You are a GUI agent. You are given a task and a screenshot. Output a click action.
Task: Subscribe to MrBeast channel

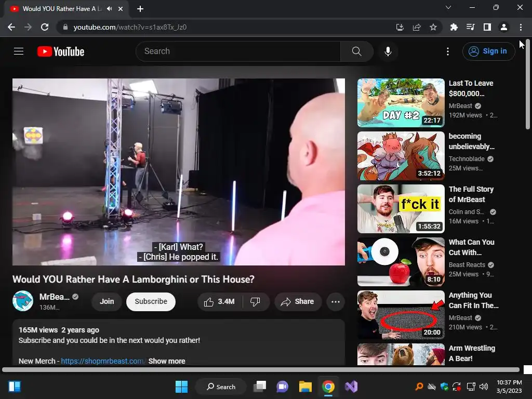[151, 302]
